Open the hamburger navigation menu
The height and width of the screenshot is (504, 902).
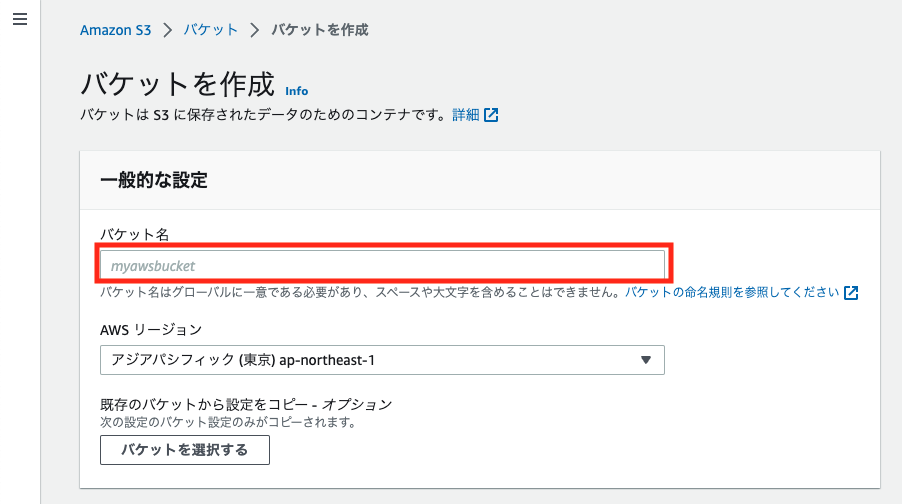pos(20,19)
